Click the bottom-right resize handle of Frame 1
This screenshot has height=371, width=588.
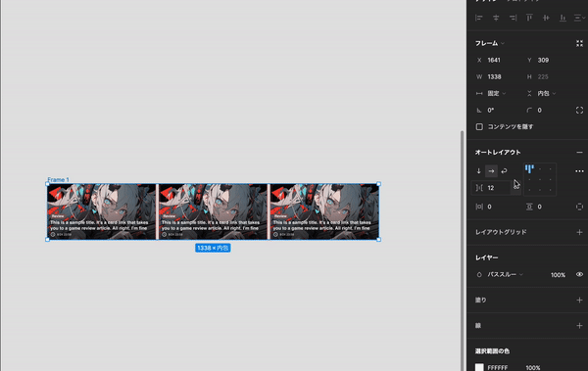[x=378, y=240]
